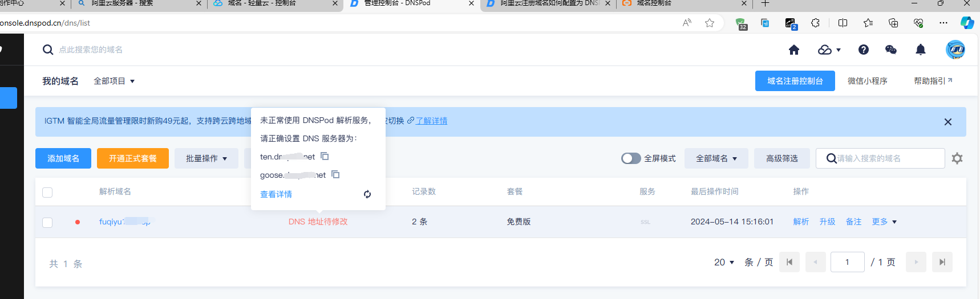Close the IGTM promotion banner

pos(947,122)
